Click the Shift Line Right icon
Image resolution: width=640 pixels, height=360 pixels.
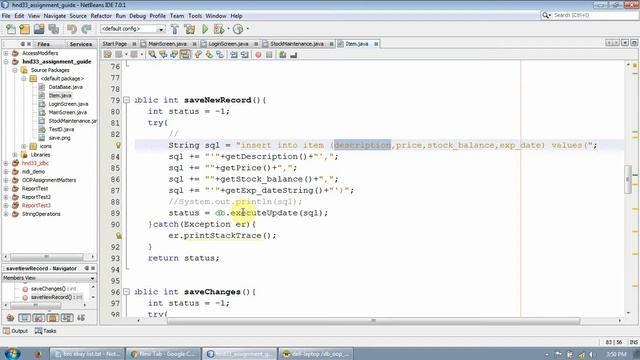(245, 55)
